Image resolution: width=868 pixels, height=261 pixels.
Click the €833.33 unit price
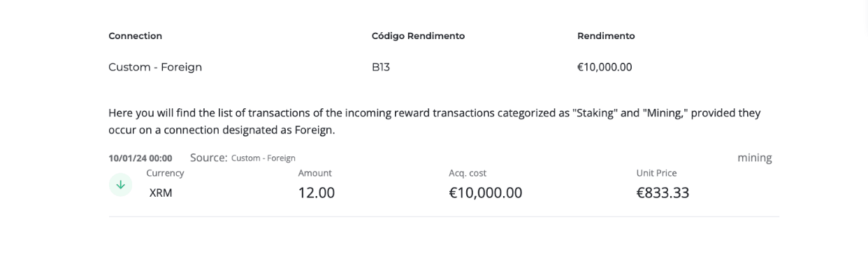[663, 193]
